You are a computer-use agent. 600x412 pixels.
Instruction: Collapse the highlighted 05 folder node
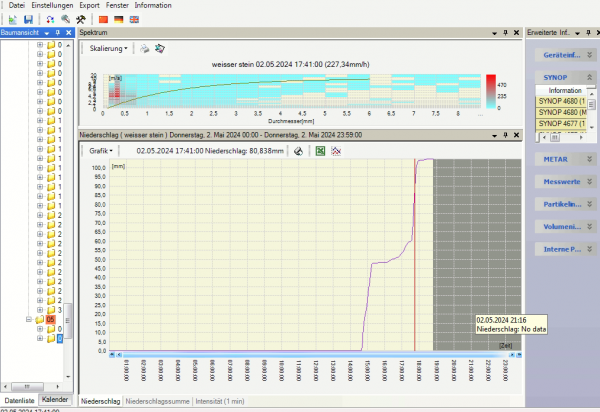pyautogui.click(x=29, y=319)
